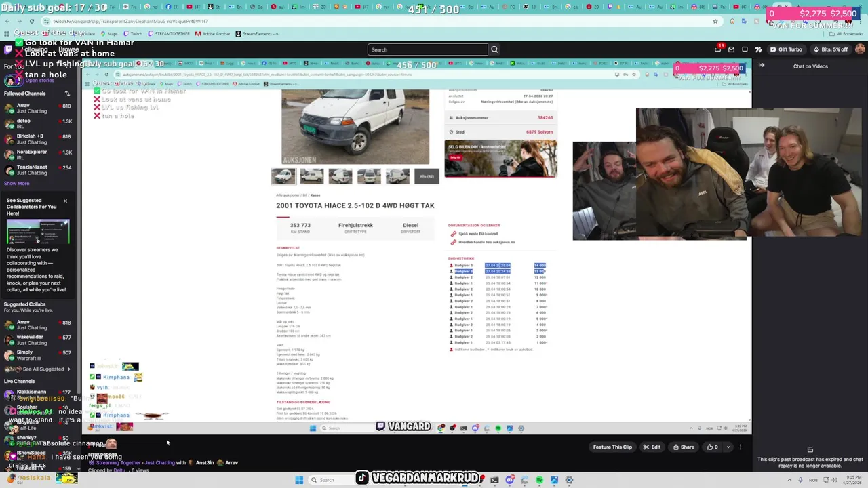The width and height of the screenshot is (868, 488).
Task: Click Show More under Followed Channels
Action: tap(17, 183)
